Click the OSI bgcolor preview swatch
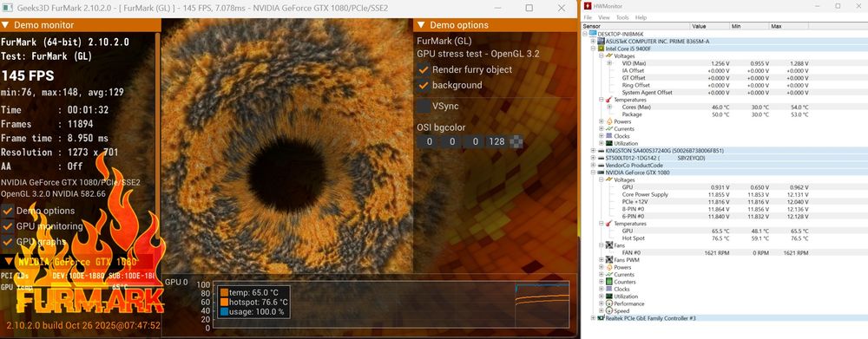 [x=516, y=141]
